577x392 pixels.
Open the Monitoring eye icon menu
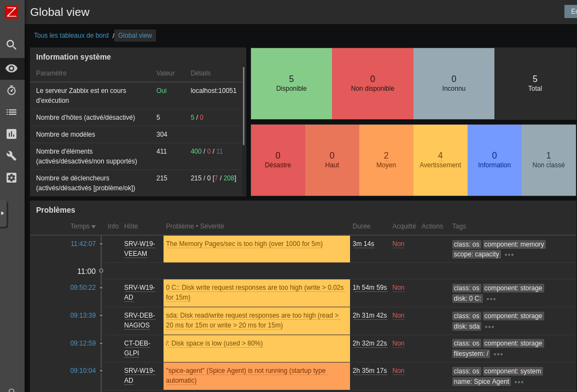tap(11, 68)
